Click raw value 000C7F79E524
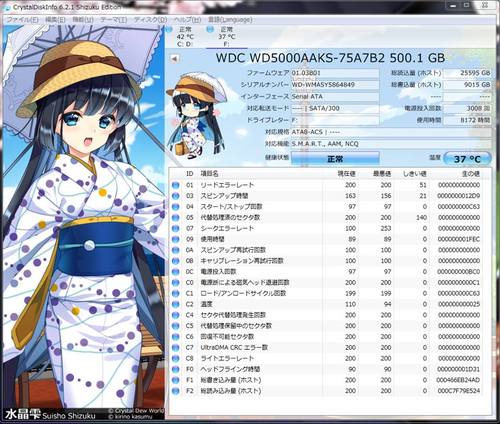This screenshot has width=500, height=424. [458, 391]
